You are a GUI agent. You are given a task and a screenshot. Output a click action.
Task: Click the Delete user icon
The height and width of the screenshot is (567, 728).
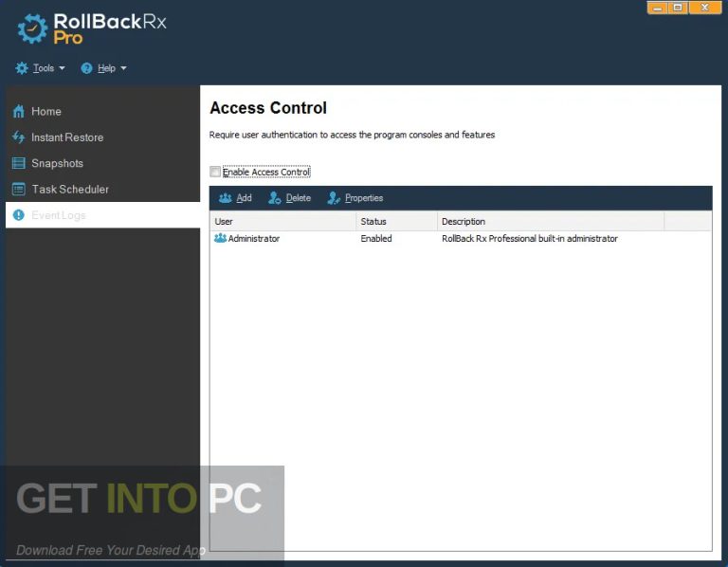[x=274, y=198]
